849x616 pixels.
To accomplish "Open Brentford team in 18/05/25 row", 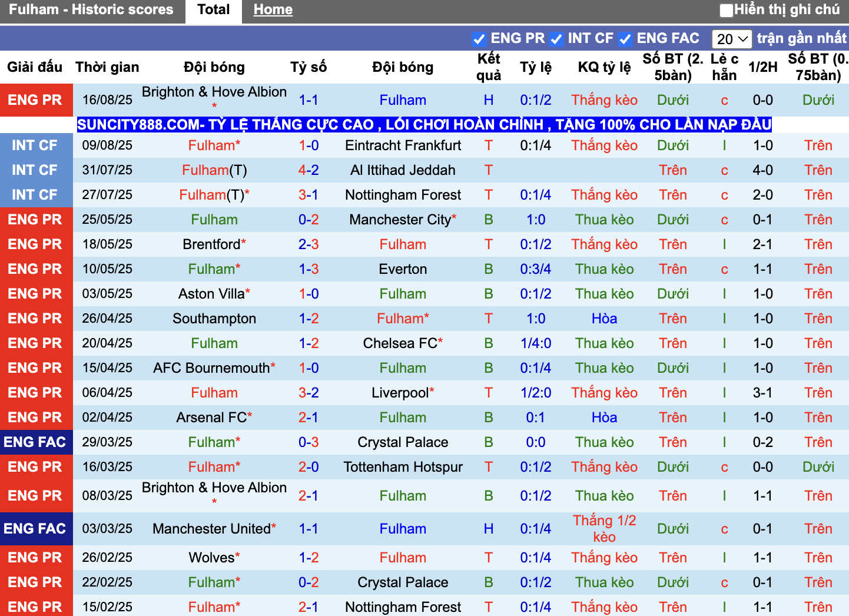I will 211,244.
